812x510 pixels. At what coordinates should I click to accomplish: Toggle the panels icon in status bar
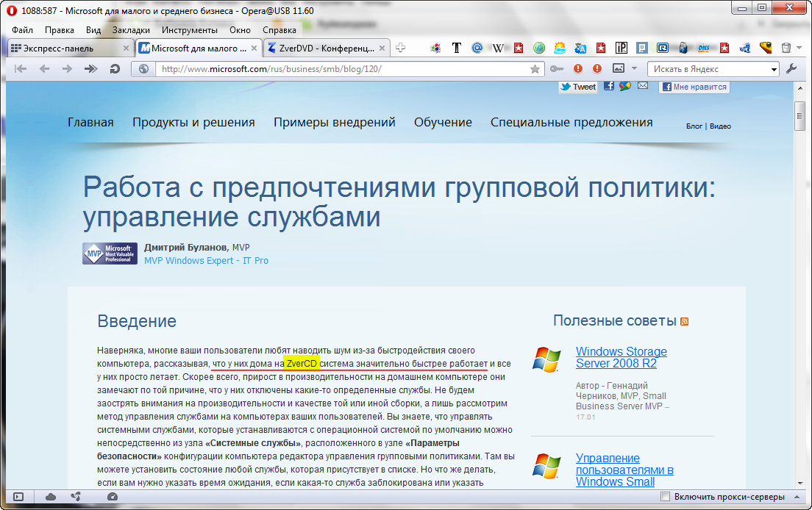18,497
